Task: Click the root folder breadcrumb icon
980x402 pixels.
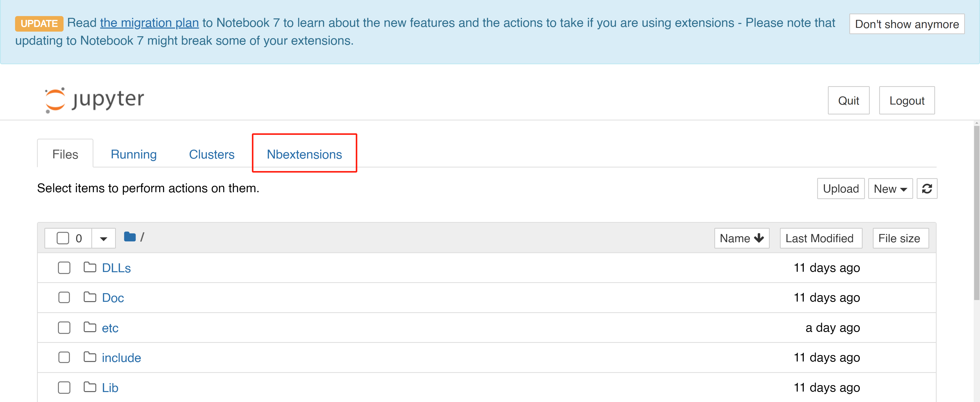Action: click(x=130, y=237)
